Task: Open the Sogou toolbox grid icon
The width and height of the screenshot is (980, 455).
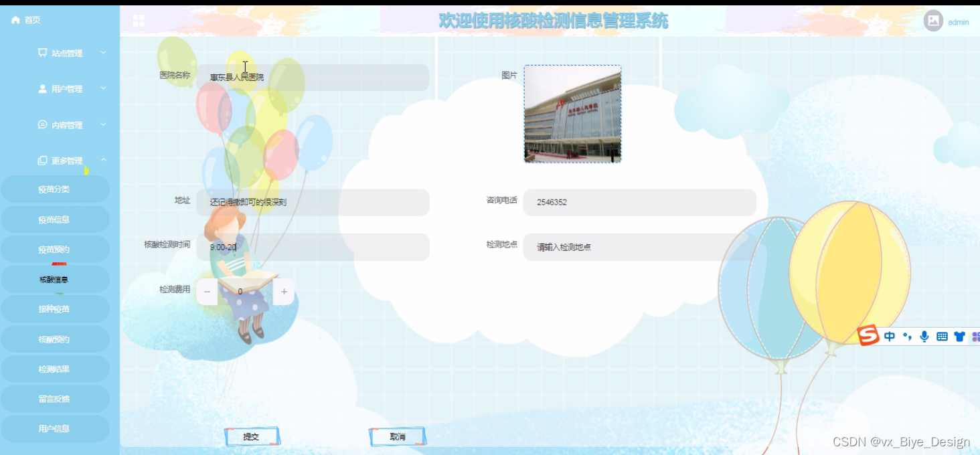Action: tap(976, 337)
